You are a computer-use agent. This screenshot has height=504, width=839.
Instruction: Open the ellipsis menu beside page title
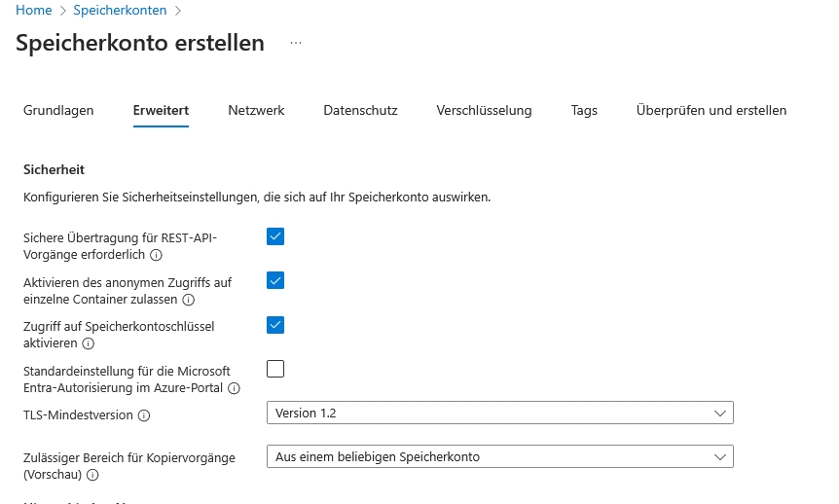pyautogui.click(x=296, y=44)
